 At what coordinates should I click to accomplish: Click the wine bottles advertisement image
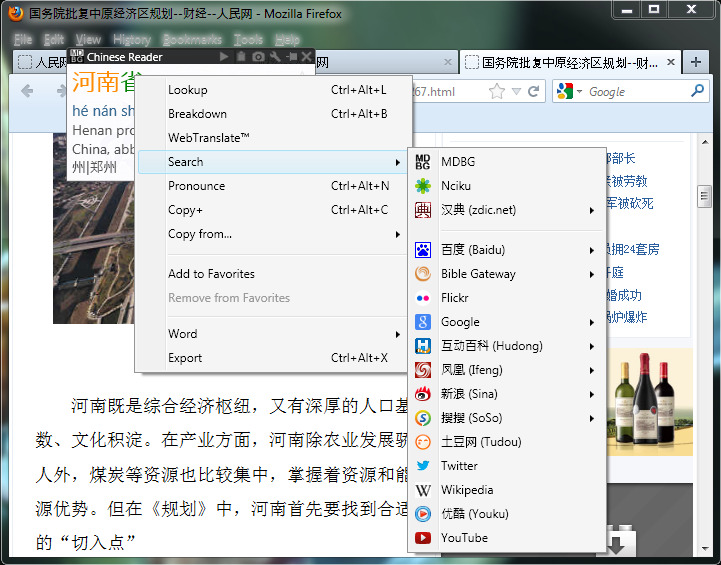[x=649, y=402]
